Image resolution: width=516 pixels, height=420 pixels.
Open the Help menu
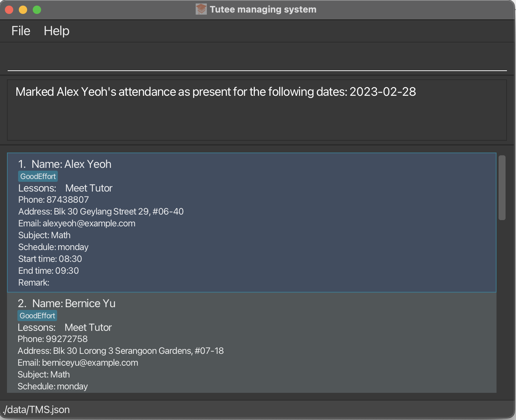coord(56,31)
